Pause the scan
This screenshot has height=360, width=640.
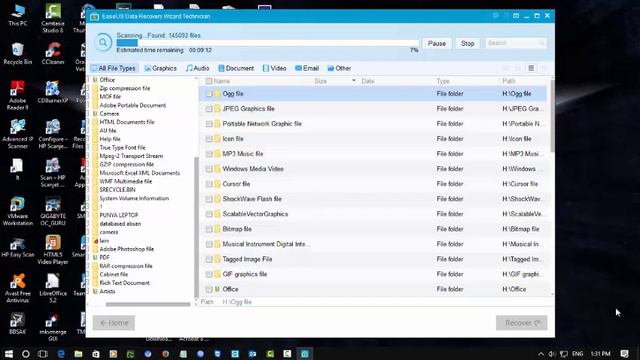click(437, 43)
